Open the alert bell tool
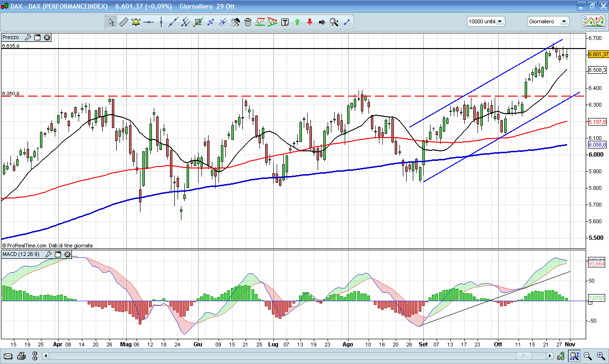This screenshot has width=609, height=364. tap(136, 22)
